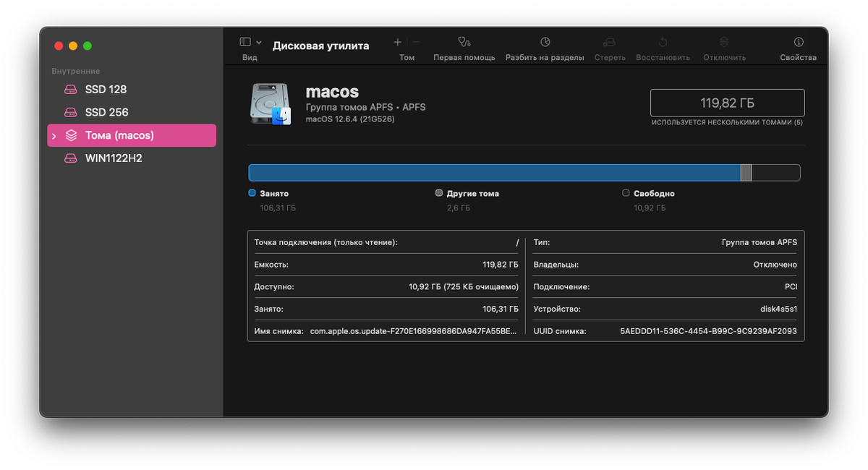Image resolution: width=868 pixels, height=470 pixels.
Task: Click the 'Том' toolbar label
Action: [407, 57]
